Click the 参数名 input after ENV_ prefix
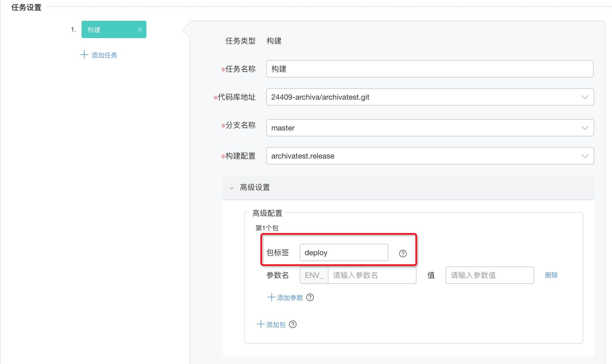Screen dimensions: 612x364 [x=372, y=275]
